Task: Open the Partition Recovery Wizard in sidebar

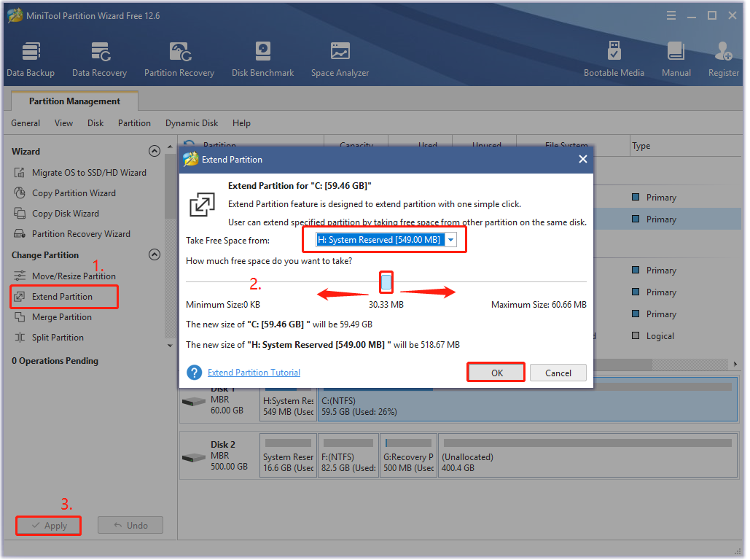Action: pyautogui.click(x=72, y=234)
